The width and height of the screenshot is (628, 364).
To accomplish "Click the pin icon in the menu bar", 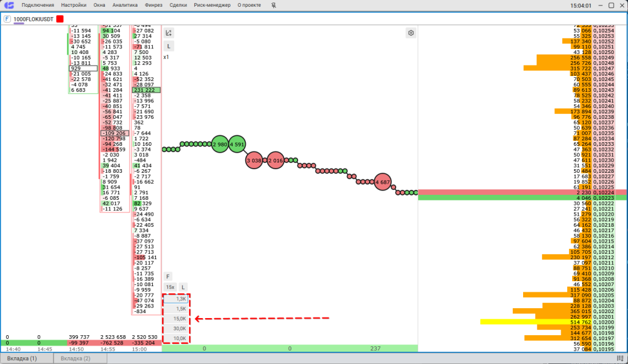I will (274, 6).
